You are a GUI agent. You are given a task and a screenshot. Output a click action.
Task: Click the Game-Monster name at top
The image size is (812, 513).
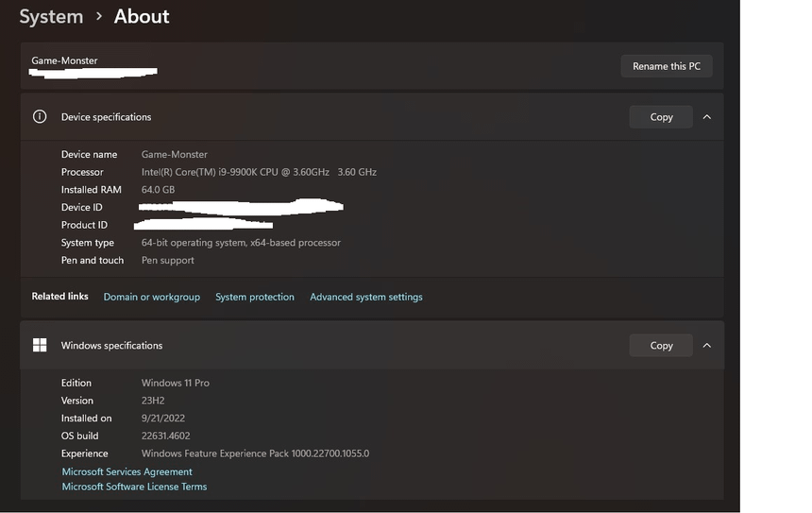tap(64, 60)
